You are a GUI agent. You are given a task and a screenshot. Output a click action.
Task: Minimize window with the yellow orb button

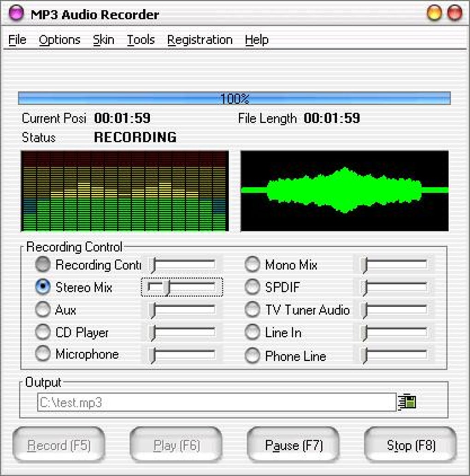point(434,13)
